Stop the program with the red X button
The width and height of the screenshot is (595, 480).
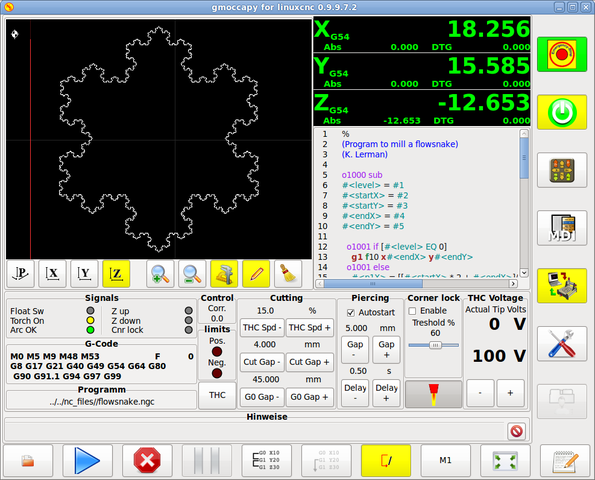pos(147,461)
